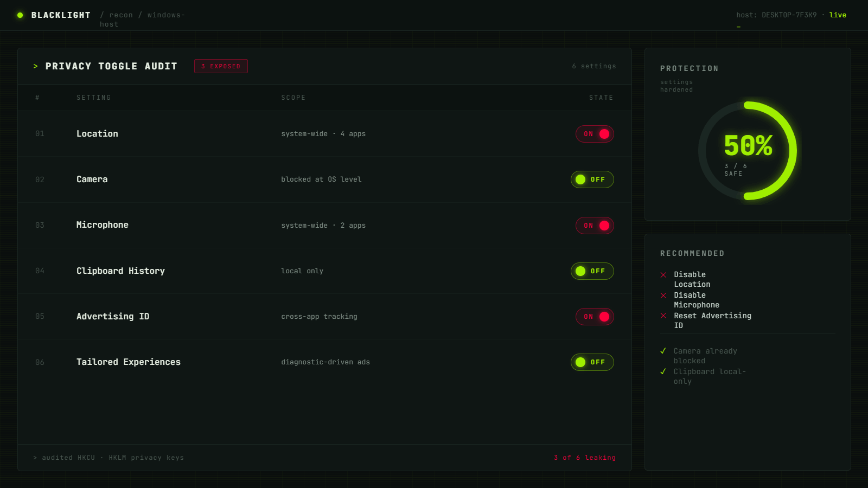Screen dimensions: 868x488
Task: Click the live status indicator
Action: pos(838,15)
